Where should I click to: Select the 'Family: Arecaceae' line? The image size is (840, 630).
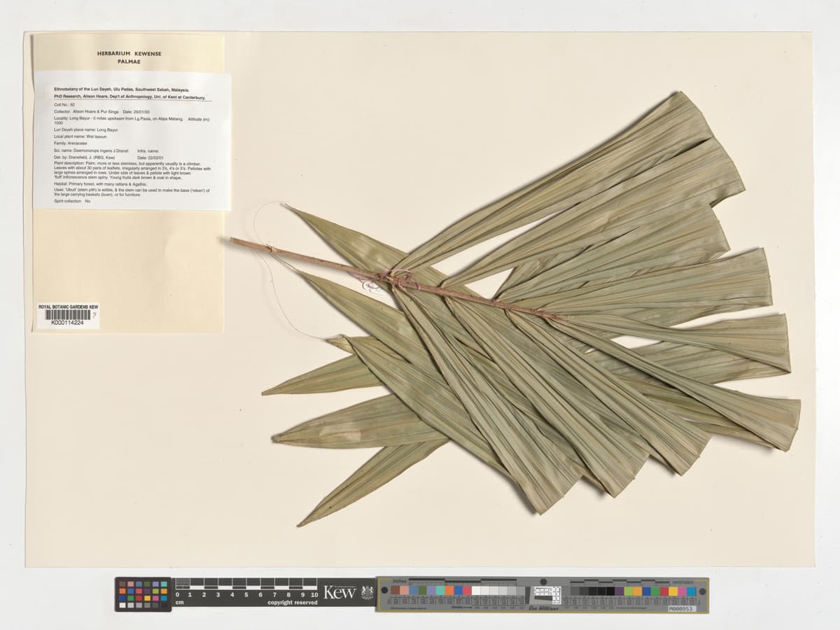70,143
